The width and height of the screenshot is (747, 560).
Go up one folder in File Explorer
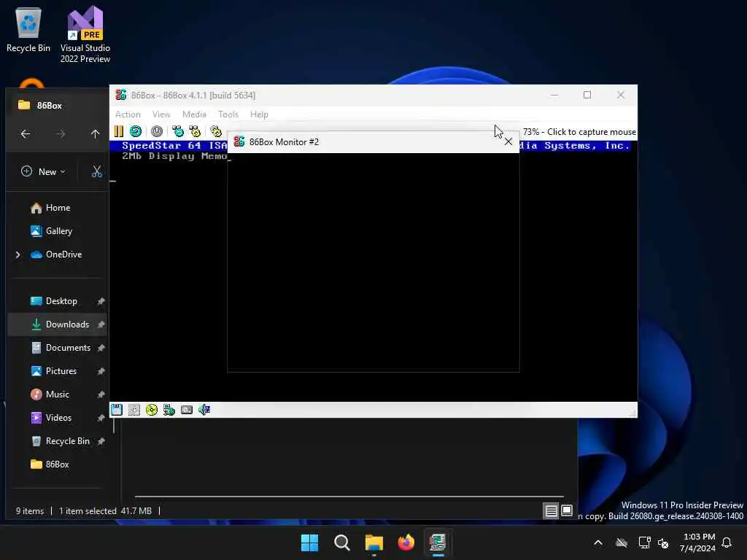pyautogui.click(x=96, y=134)
